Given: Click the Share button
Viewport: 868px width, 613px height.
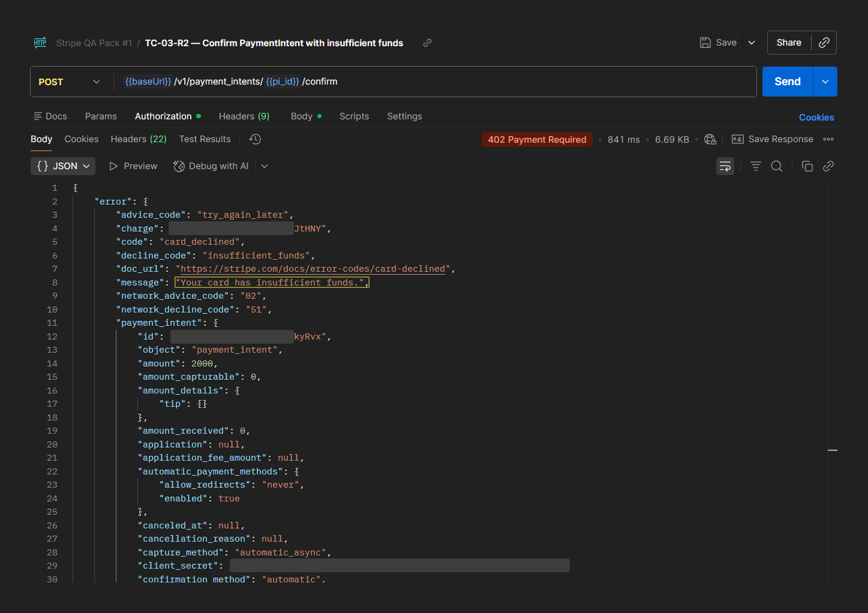Looking at the screenshot, I should coord(789,43).
